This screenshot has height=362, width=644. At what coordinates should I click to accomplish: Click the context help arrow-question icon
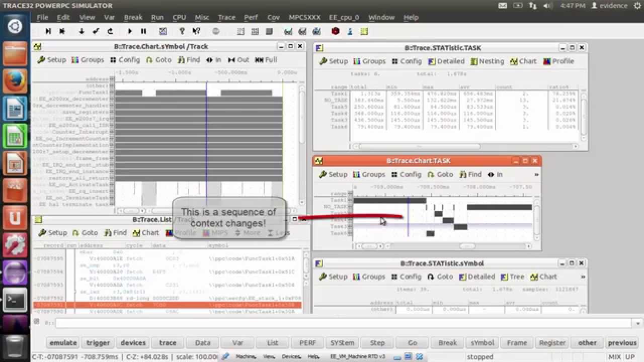coord(197,31)
